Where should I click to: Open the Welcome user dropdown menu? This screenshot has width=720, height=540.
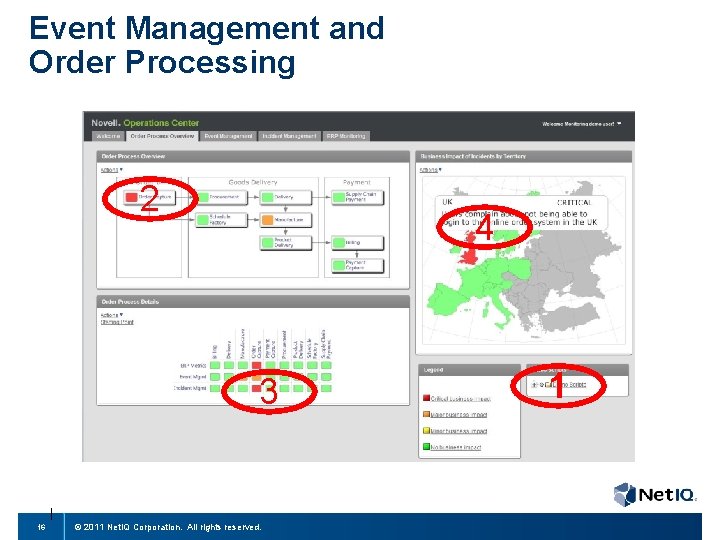tap(581, 124)
